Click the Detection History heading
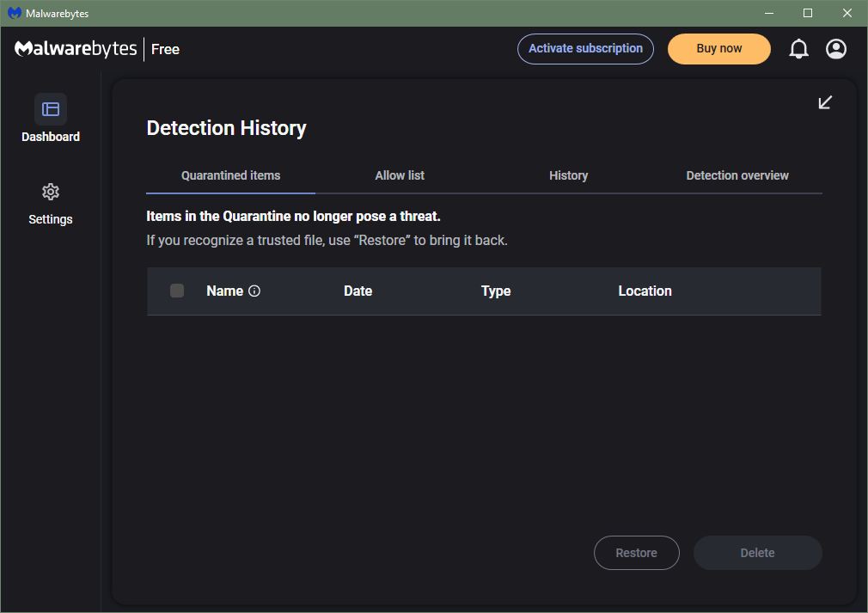 (x=226, y=128)
